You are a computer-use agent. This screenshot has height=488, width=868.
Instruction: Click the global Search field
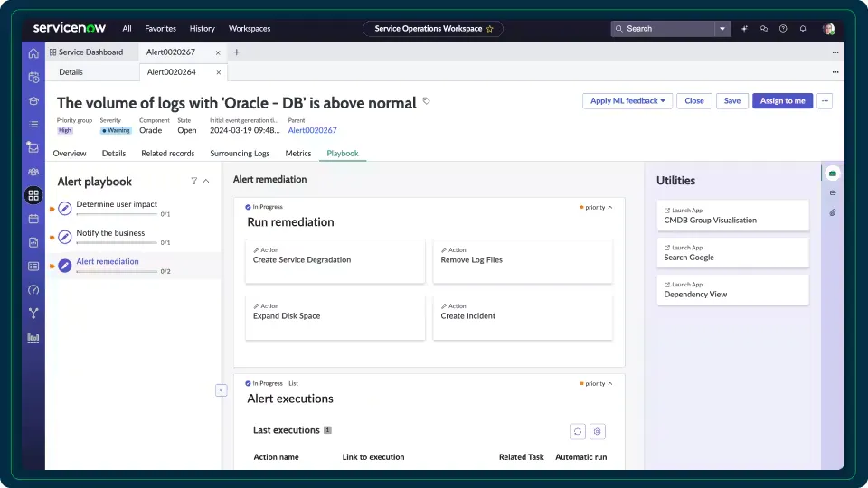click(663, 29)
